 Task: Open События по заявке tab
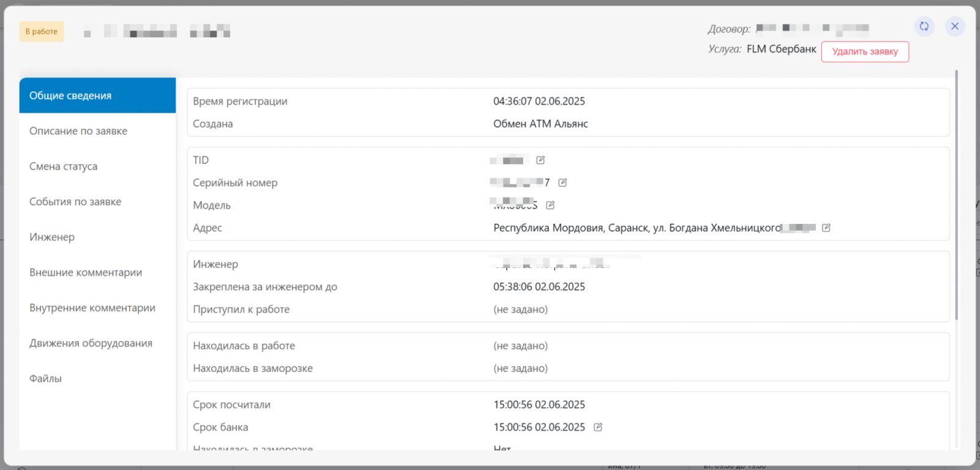75,202
